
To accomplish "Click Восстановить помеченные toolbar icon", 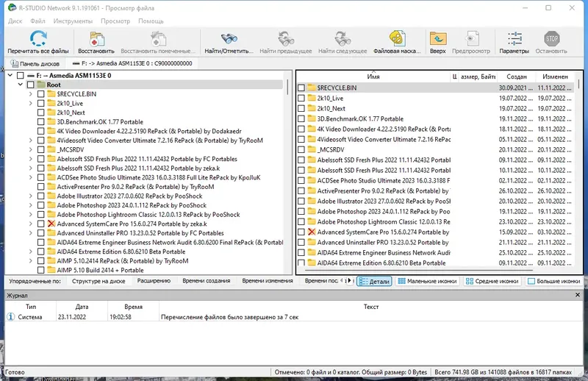I will (x=158, y=39).
